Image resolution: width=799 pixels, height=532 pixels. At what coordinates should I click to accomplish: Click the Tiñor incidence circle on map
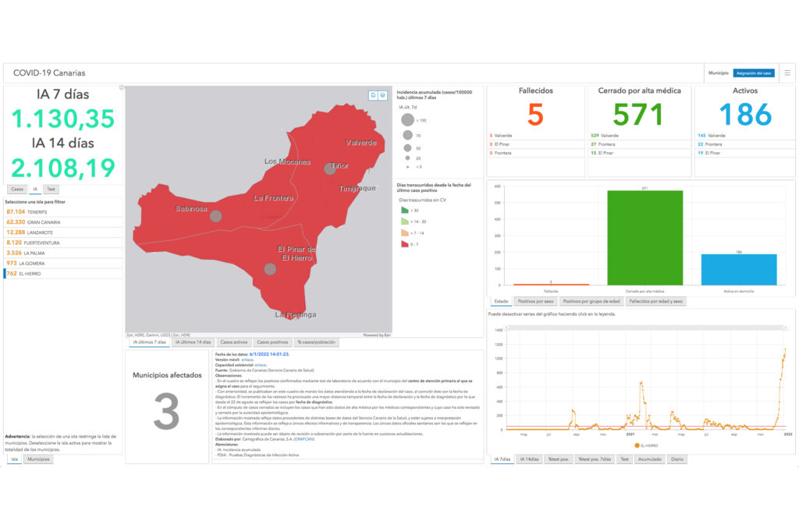click(x=330, y=169)
